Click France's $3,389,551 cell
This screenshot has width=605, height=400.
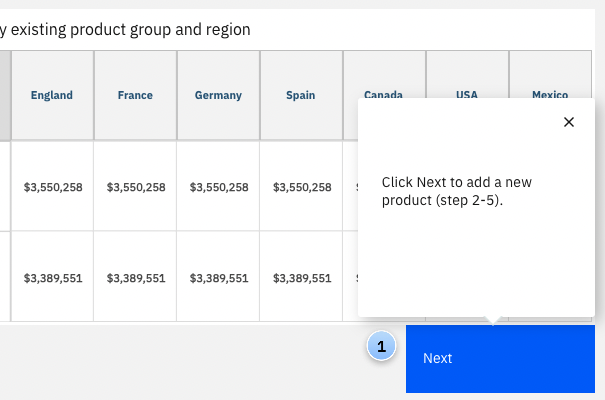pyautogui.click(x=135, y=278)
